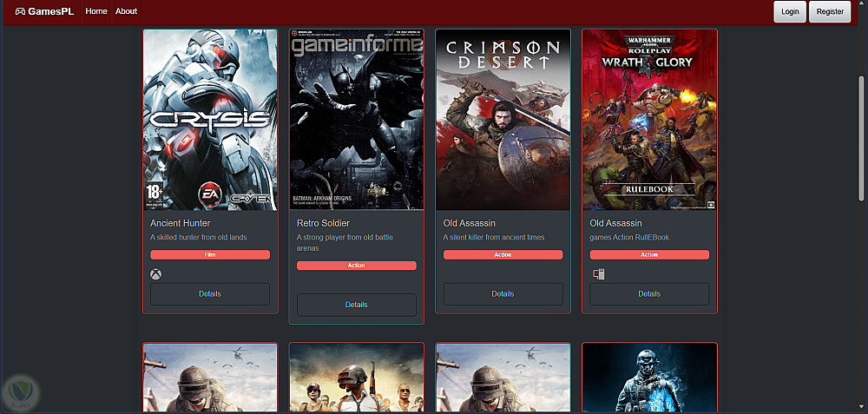Click the Xbox platform icon on Ancient Hunter card
The width and height of the screenshot is (868, 414).
156,274
